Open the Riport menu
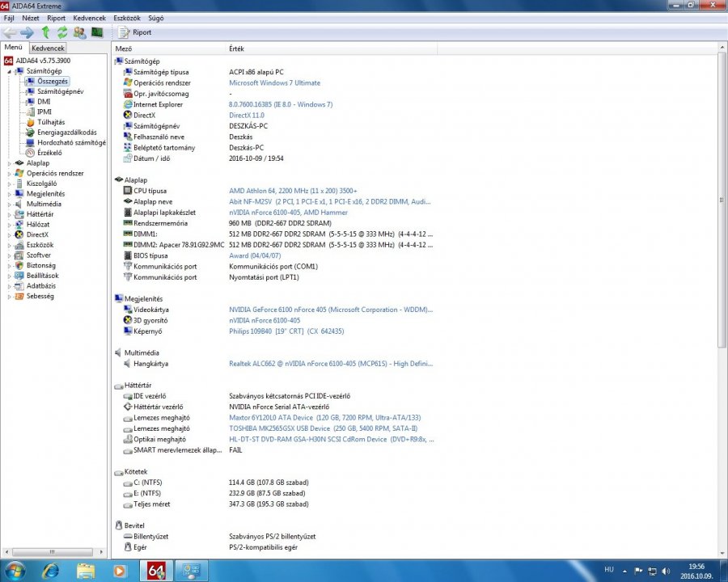This screenshot has height=582, width=728. coord(56,18)
